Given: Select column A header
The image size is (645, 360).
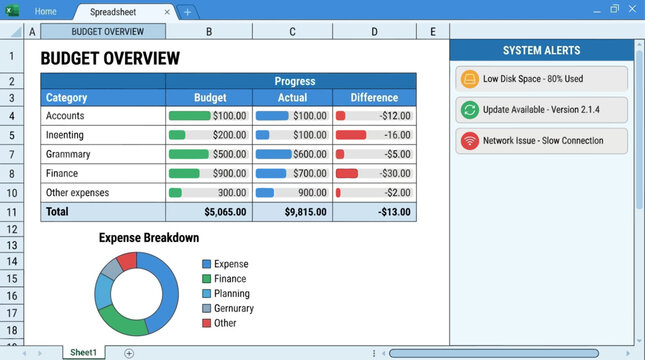Looking at the screenshot, I should point(32,32).
